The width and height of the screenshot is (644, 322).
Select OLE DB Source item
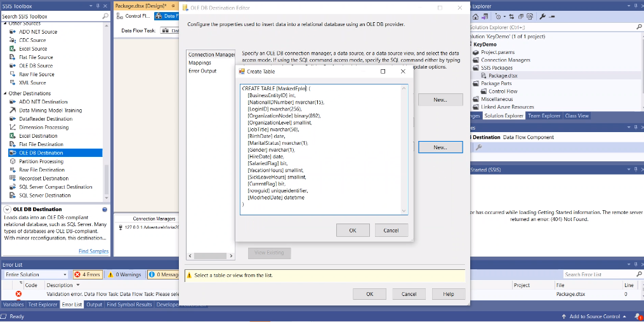(x=36, y=66)
